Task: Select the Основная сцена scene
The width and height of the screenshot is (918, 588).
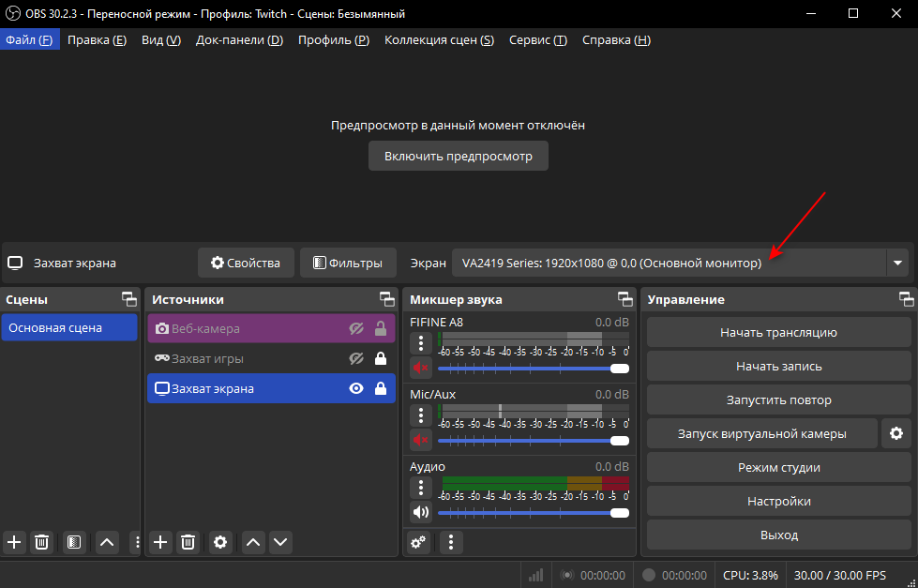Action: (69, 328)
